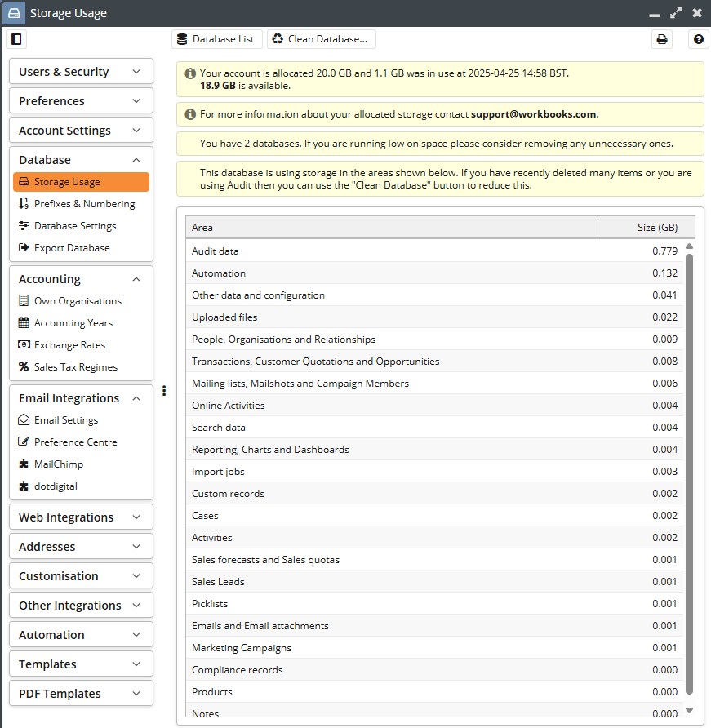
Task: Expand the Web Integrations section
Action: coord(82,517)
